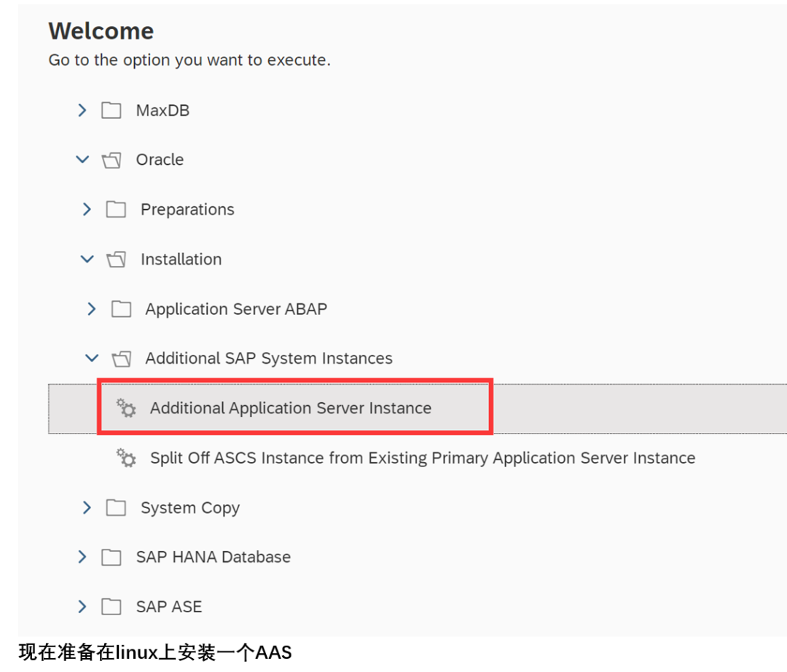Screen dimensions: 787x672
Task: Click the open Oracle folder icon
Action: [111, 160]
